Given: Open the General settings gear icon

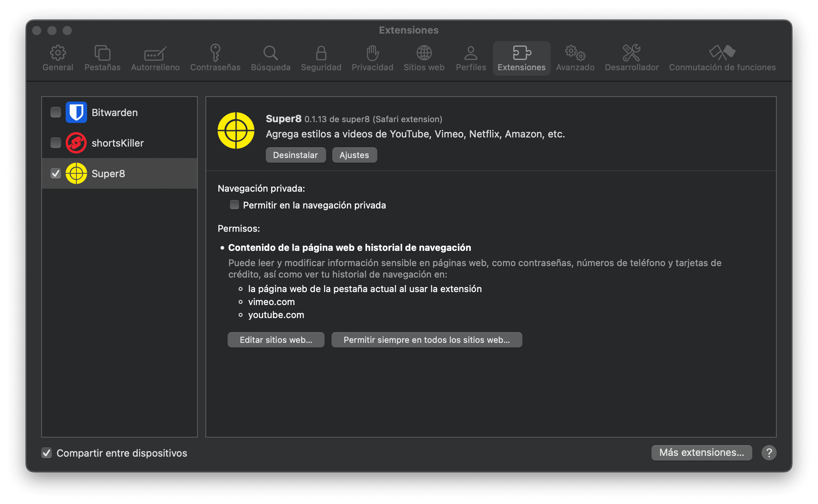Looking at the screenshot, I should pos(58,53).
